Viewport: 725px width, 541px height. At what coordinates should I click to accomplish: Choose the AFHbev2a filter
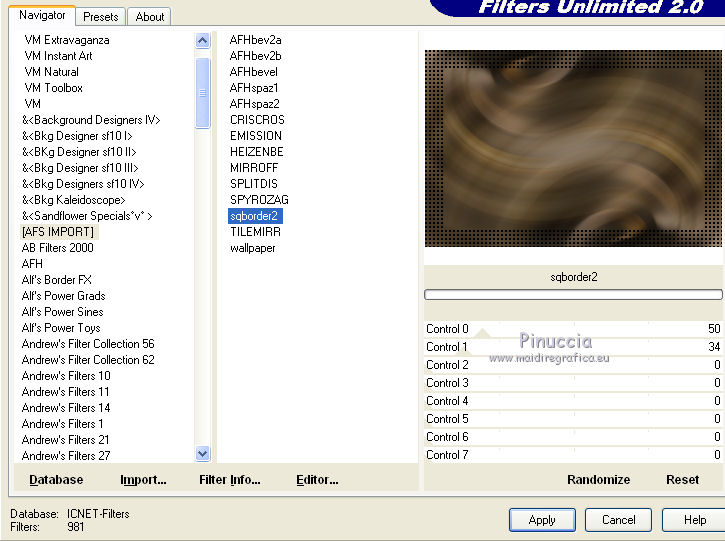(255, 40)
